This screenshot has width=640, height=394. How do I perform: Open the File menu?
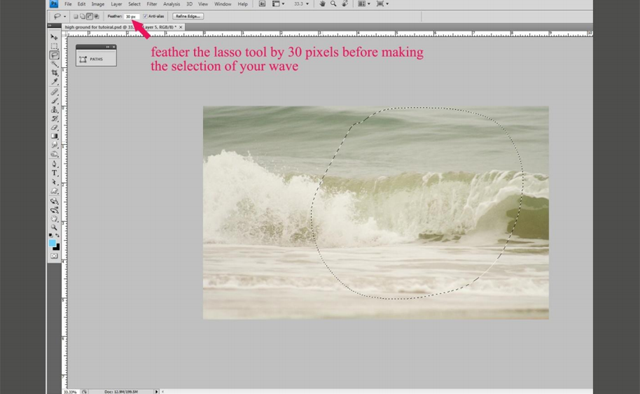[x=68, y=4]
